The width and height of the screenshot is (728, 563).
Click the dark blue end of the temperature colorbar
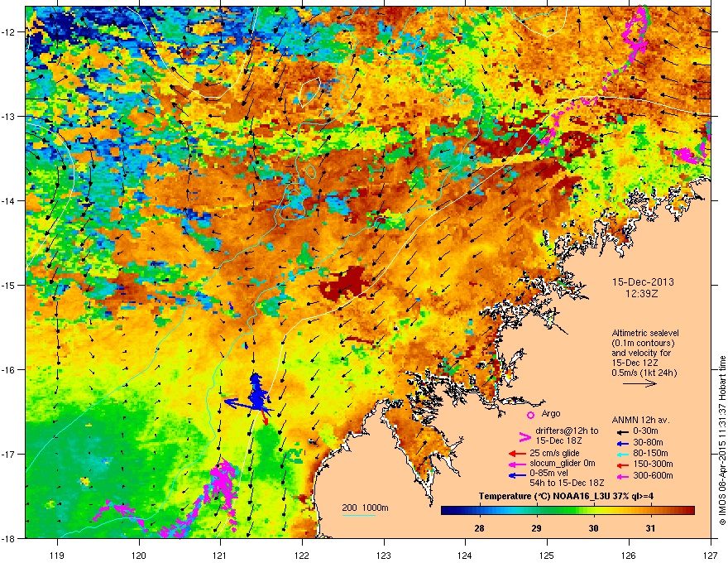pyautogui.click(x=446, y=511)
